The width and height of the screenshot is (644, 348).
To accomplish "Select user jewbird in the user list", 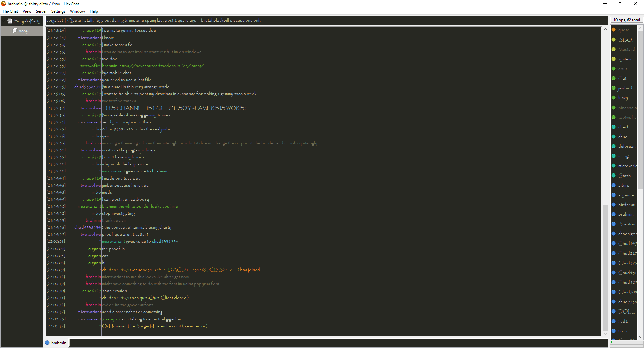I will coord(625,88).
